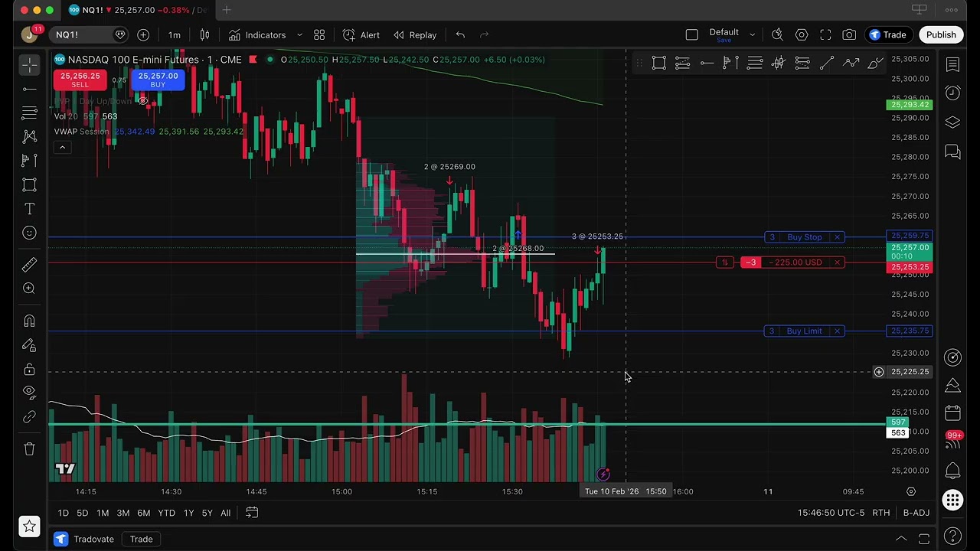Open the quick search lightning icon

click(777, 34)
